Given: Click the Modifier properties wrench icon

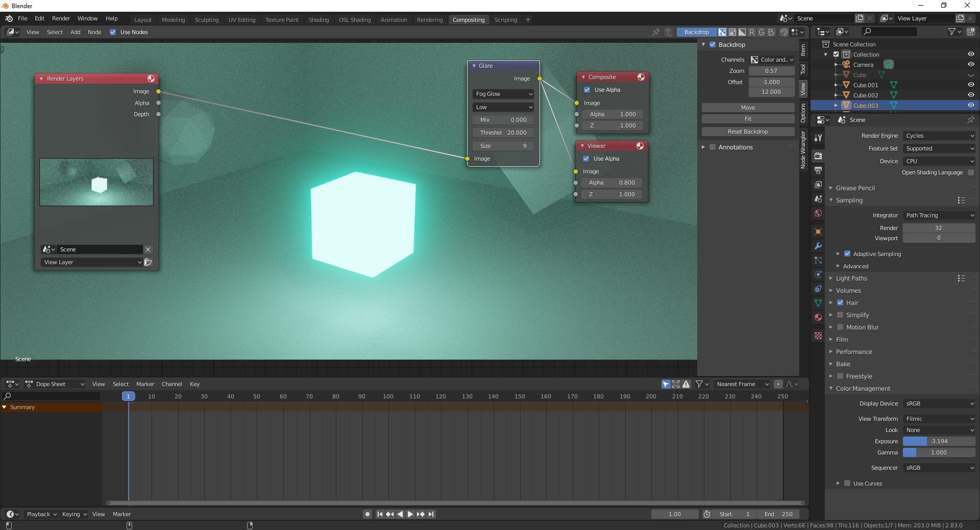Looking at the screenshot, I should click(818, 246).
